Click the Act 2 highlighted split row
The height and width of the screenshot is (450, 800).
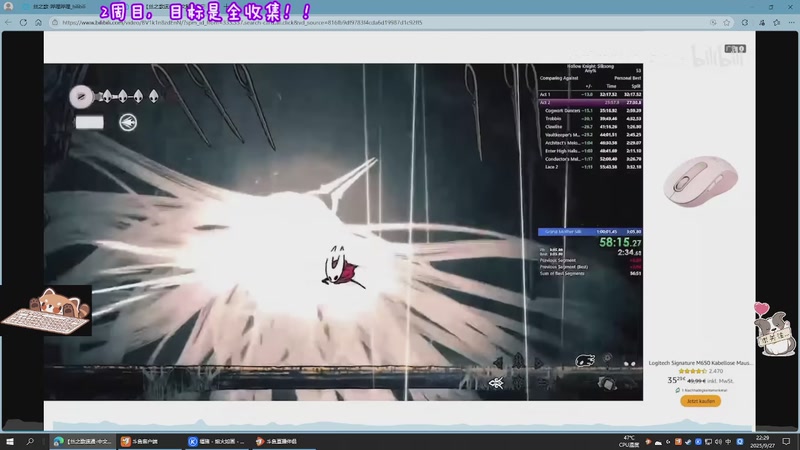[590, 103]
